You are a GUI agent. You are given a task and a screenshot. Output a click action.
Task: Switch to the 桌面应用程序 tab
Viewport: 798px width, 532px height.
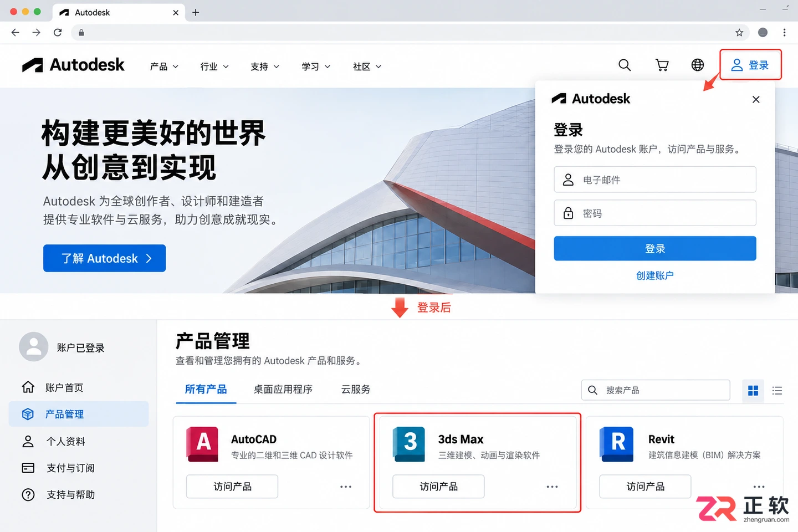(x=283, y=390)
